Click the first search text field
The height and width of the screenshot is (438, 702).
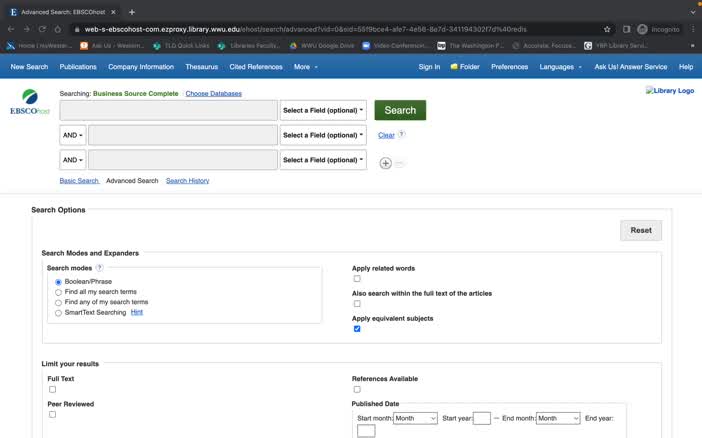(x=168, y=110)
